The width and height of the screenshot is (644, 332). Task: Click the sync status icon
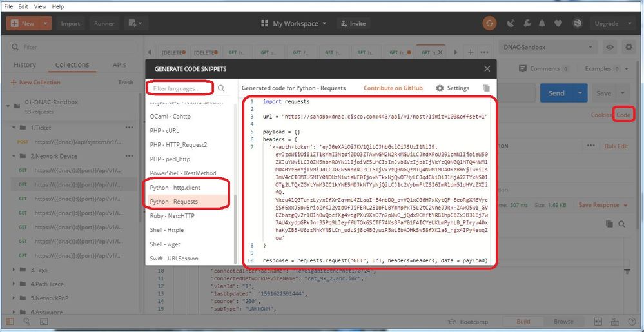489,23
